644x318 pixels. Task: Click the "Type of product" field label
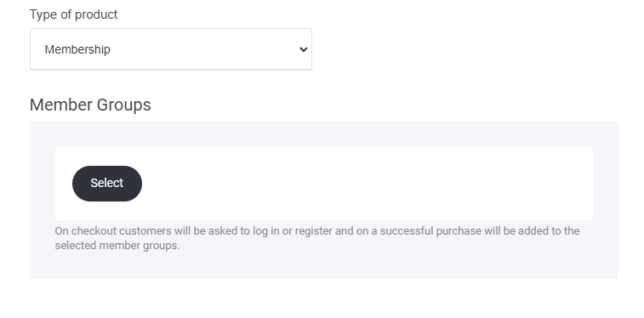73,14
